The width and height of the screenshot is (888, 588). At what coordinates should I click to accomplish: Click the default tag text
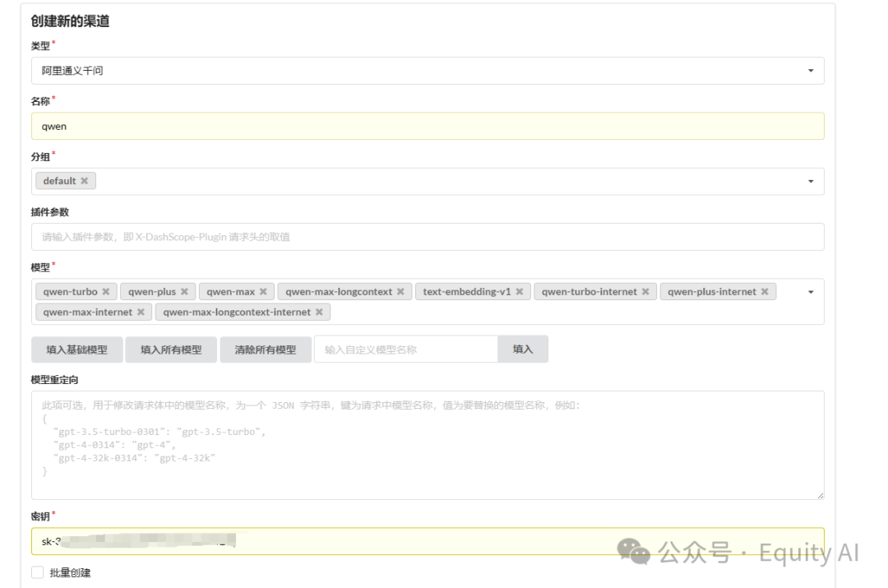[x=59, y=181]
